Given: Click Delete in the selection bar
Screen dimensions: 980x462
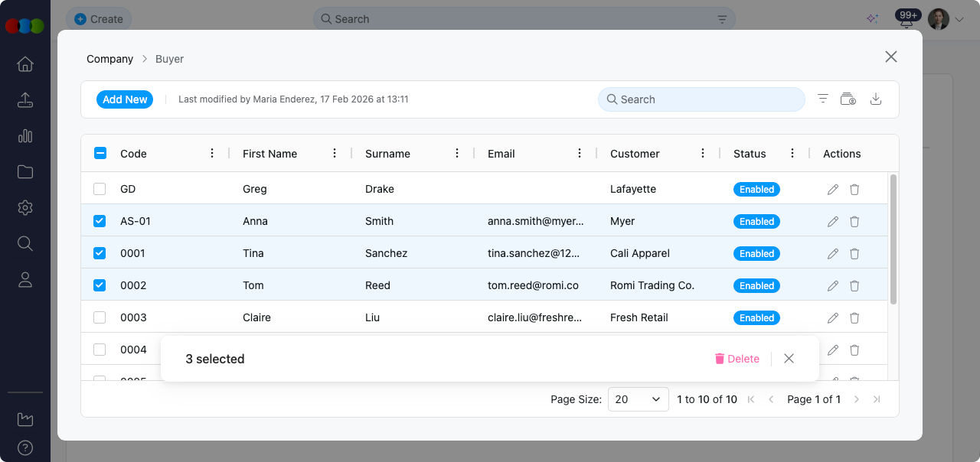Looking at the screenshot, I should click(737, 359).
